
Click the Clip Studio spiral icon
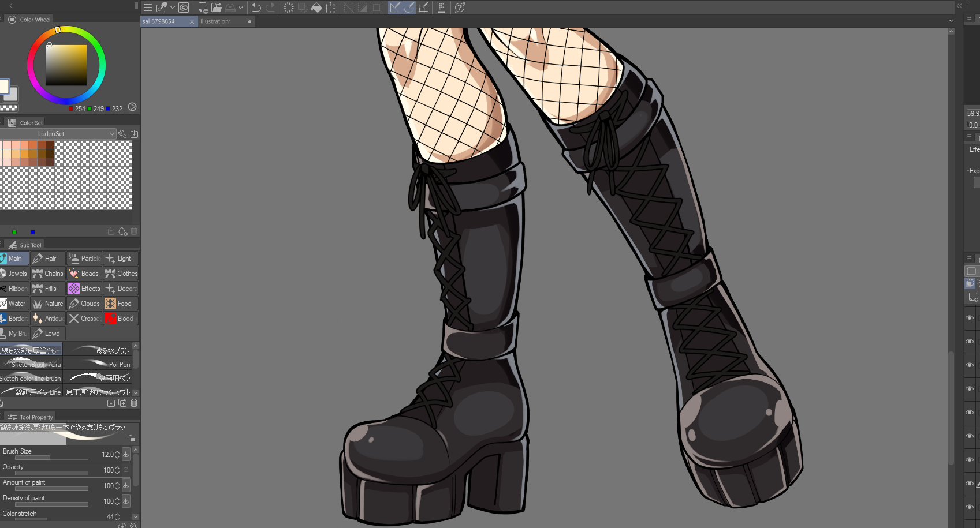tap(184, 8)
